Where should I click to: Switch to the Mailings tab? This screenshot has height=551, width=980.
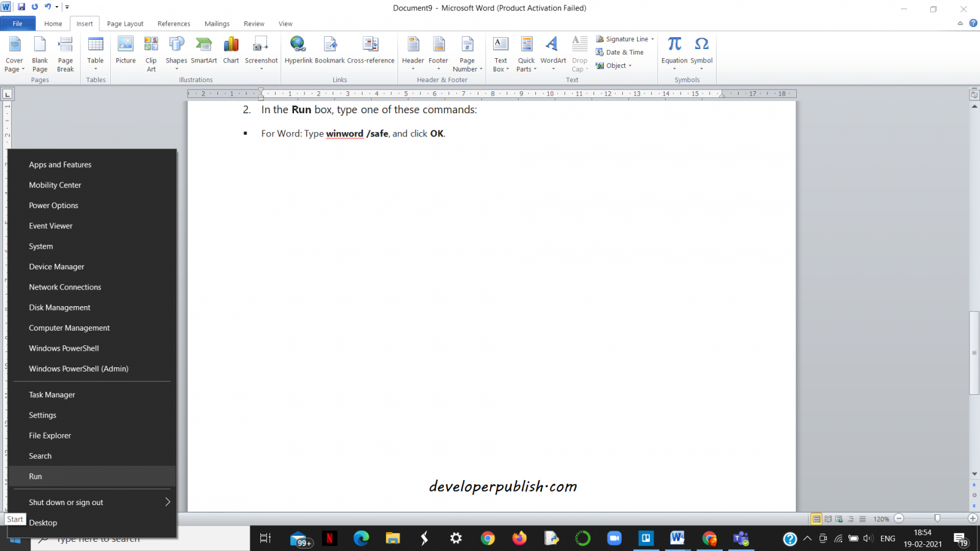(217, 23)
